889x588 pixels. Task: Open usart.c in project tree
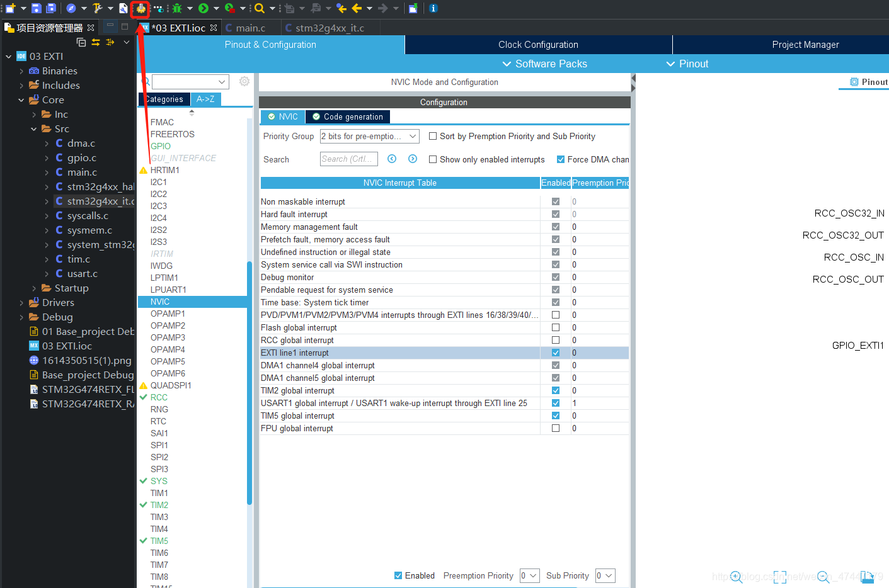tap(83, 274)
